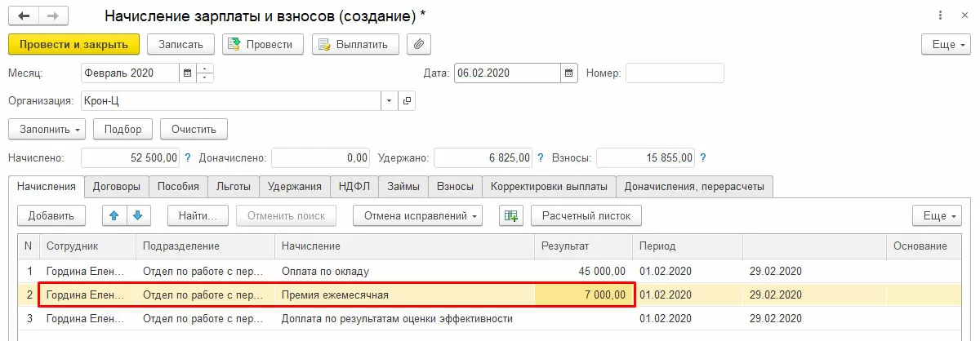
Task: Open calendar picker for Месяц field
Action: click(188, 73)
